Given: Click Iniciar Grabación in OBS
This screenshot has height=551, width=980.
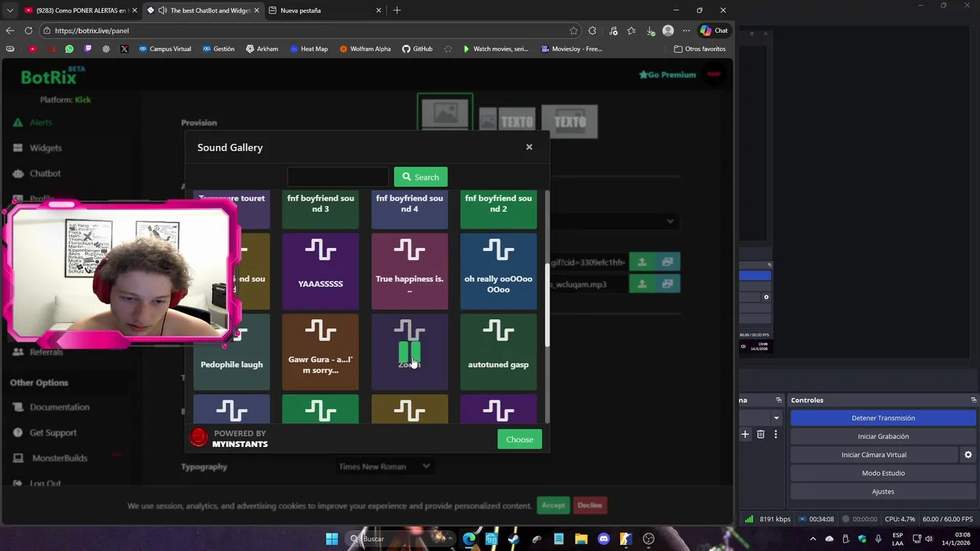Looking at the screenshot, I should pos(883,436).
